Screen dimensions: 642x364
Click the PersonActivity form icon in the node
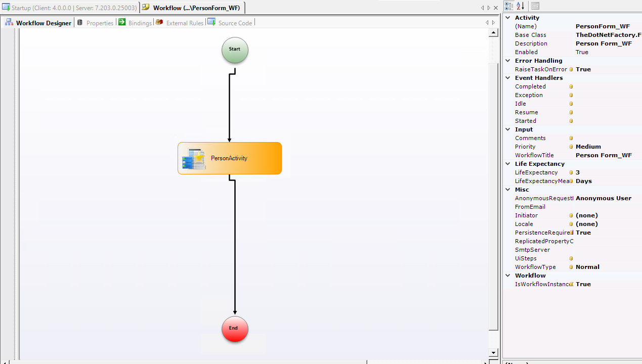(x=194, y=159)
